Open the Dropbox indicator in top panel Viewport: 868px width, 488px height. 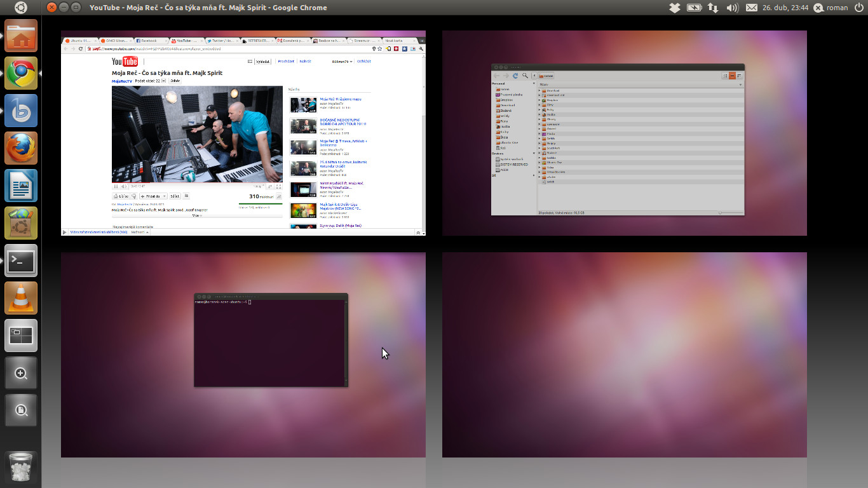[x=675, y=8]
